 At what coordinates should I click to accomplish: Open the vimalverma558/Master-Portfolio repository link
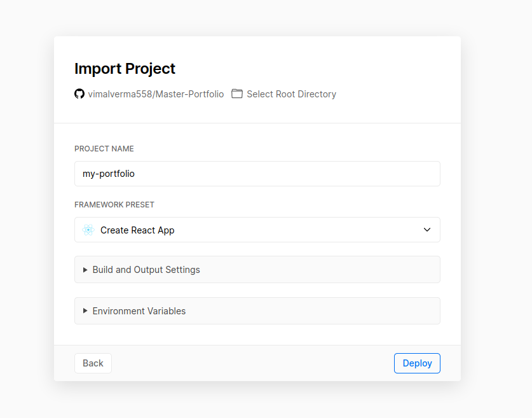156,94
